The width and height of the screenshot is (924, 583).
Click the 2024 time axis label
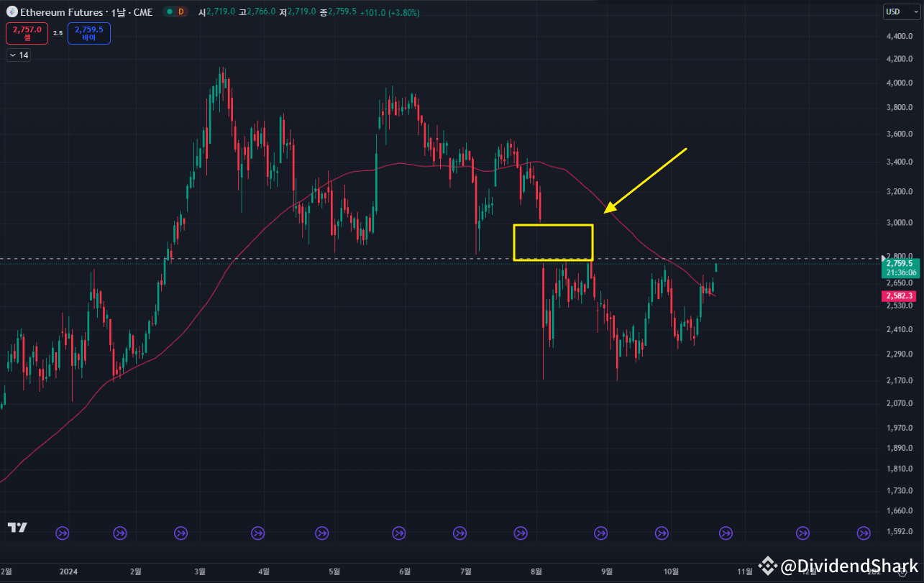click(68, 571)
